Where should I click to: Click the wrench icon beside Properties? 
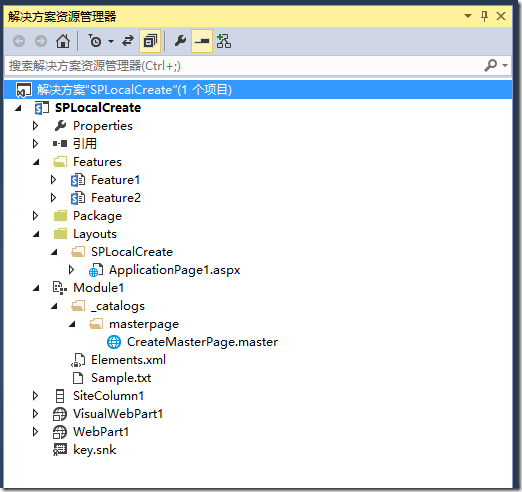60,126
